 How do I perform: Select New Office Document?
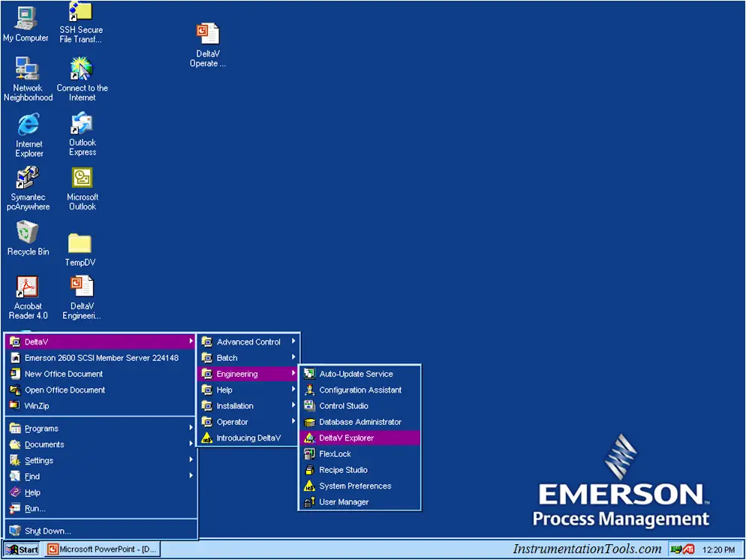(x=101, y=374)
